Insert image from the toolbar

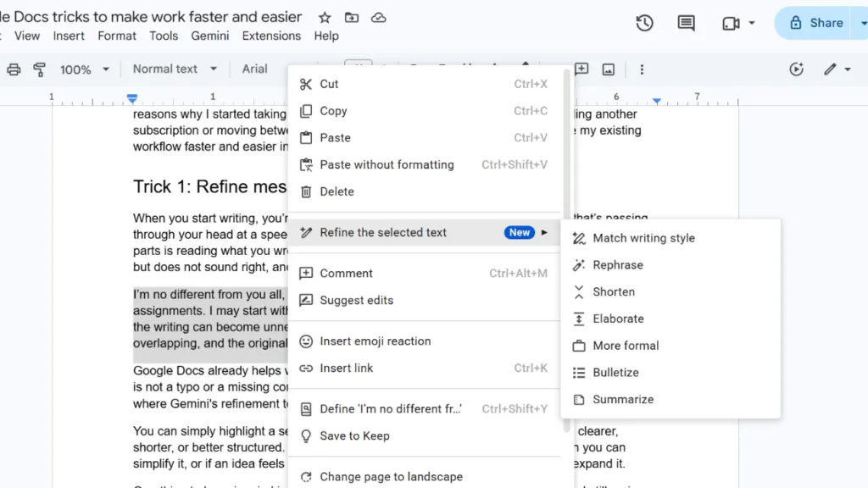[609, 69]
